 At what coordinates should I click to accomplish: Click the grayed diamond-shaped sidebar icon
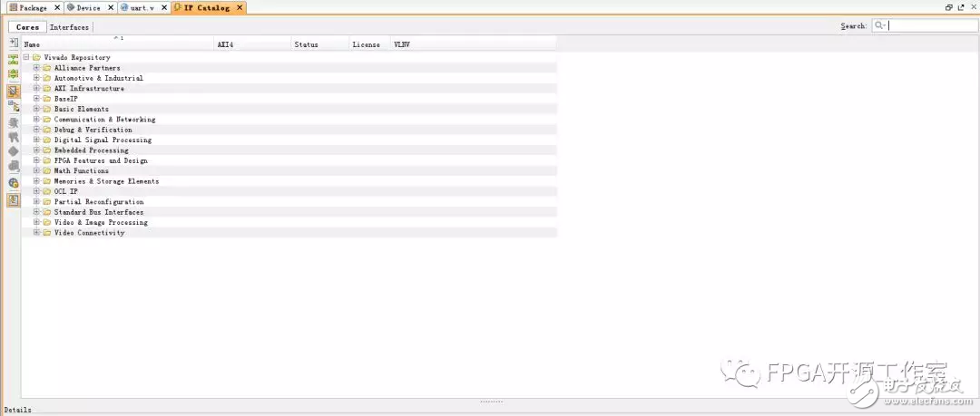click(13, 151)
